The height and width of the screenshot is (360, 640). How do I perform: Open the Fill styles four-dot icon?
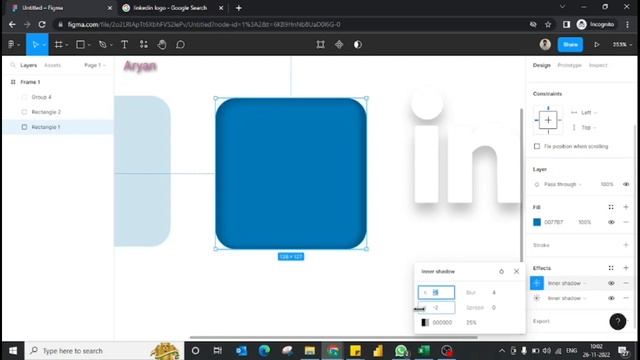[x=611, y=207]
